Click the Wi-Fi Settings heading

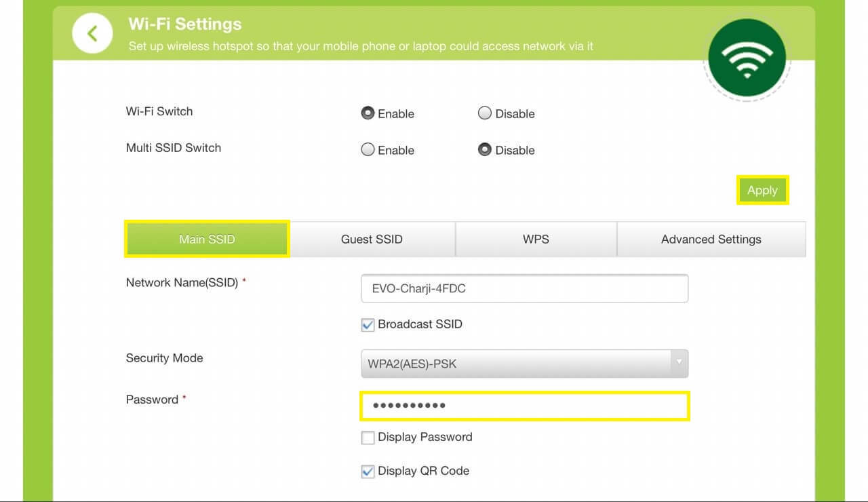[x=184, y=24]
